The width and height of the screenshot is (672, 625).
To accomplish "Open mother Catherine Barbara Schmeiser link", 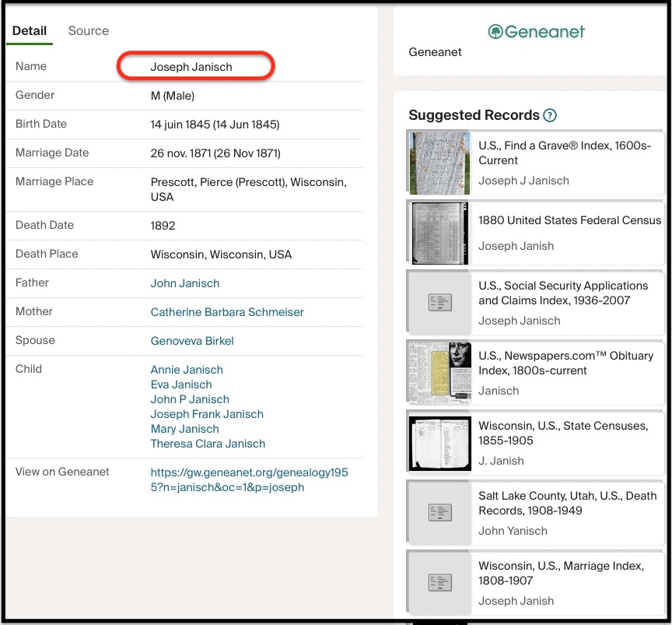I will pyautogui.click(x=227, y=312).
